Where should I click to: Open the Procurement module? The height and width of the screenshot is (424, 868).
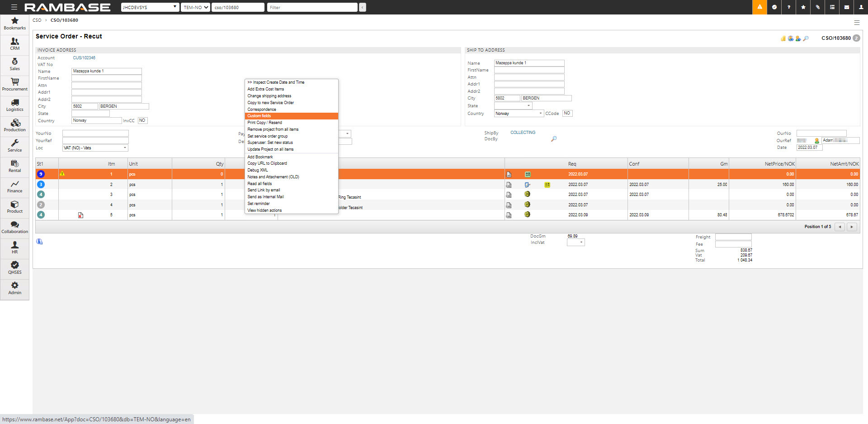(14, 84)
